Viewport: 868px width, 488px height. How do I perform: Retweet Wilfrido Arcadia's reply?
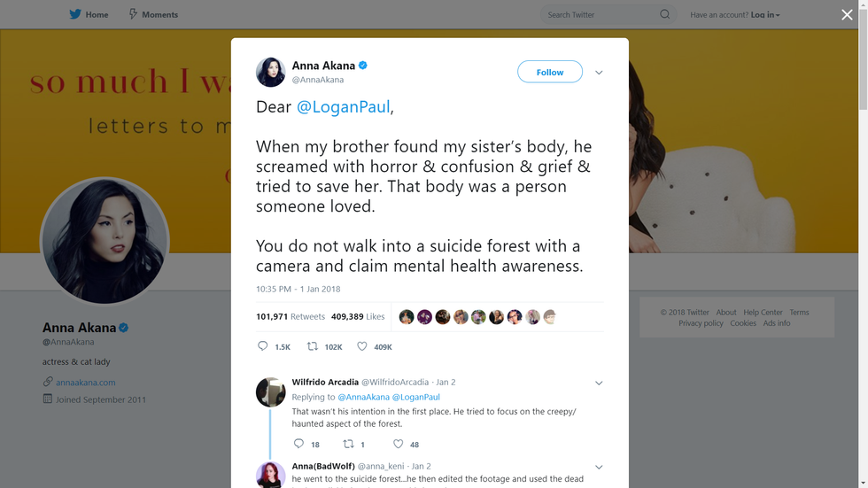point(348,444)
